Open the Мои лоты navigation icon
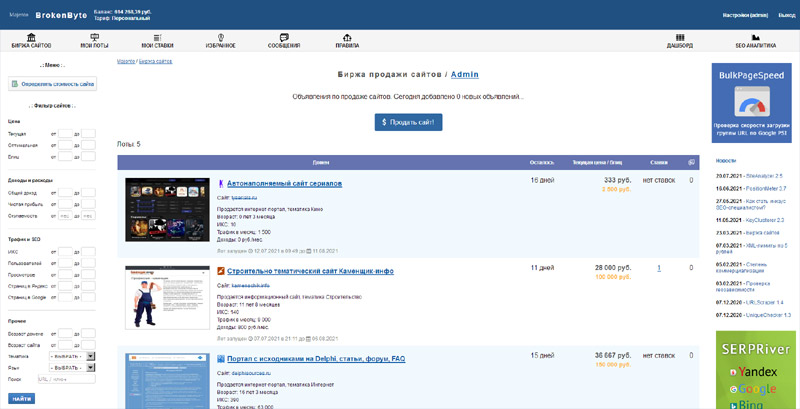 [94, 37]
